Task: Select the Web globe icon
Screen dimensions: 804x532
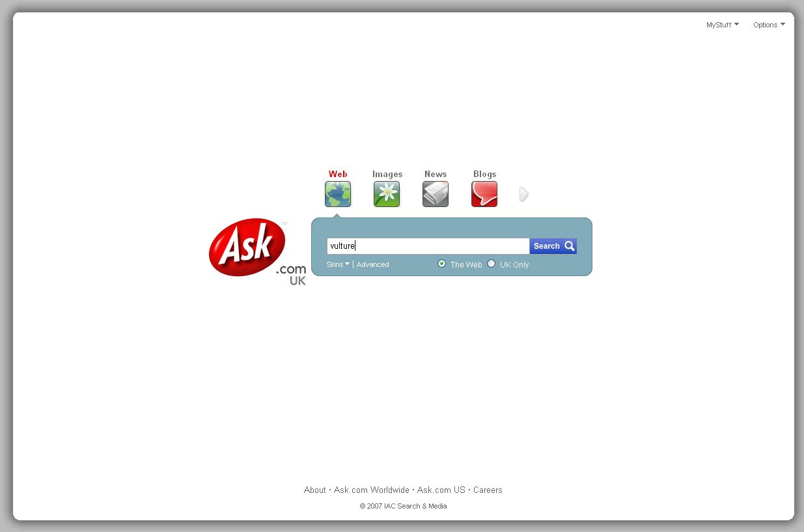Action: (x=338, y=194)
